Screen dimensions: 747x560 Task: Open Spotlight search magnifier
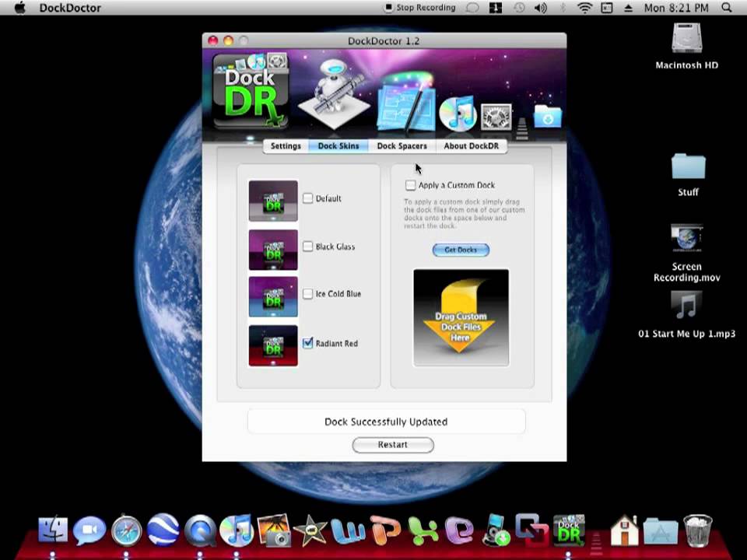[x=727, y=8]
